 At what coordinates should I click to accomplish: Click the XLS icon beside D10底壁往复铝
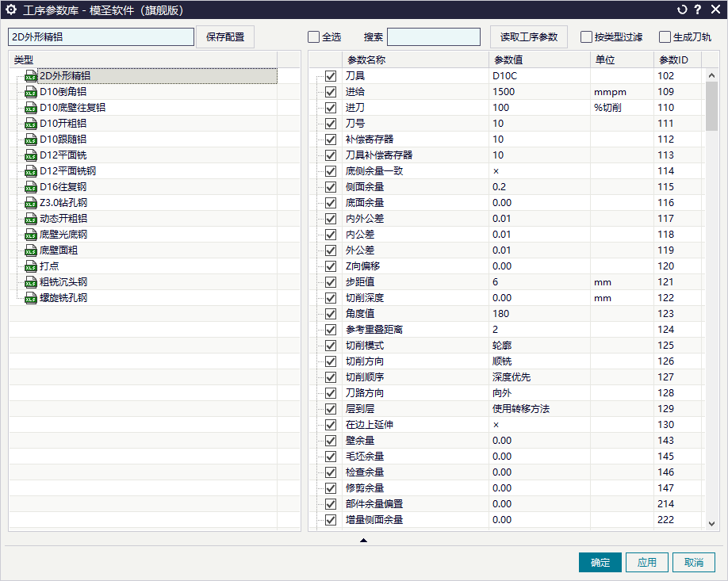coord(31,108)
